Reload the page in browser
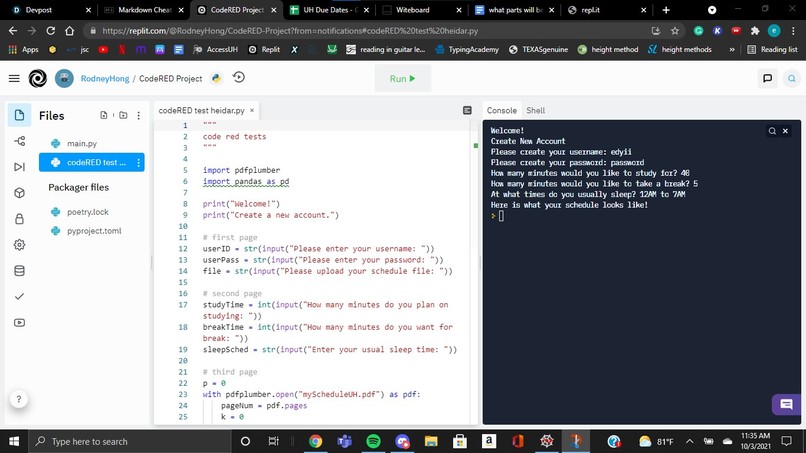This screenshot has height=453, width=806. pyautogui.click(x=50, y=31)
